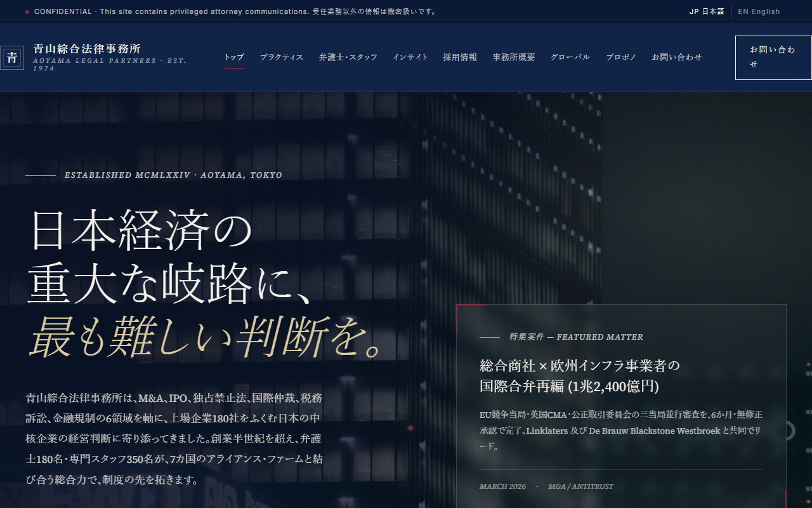812x508 pixels.
Task: Open 事務所概要 from the navigation bar
Action: click(514, 57)
